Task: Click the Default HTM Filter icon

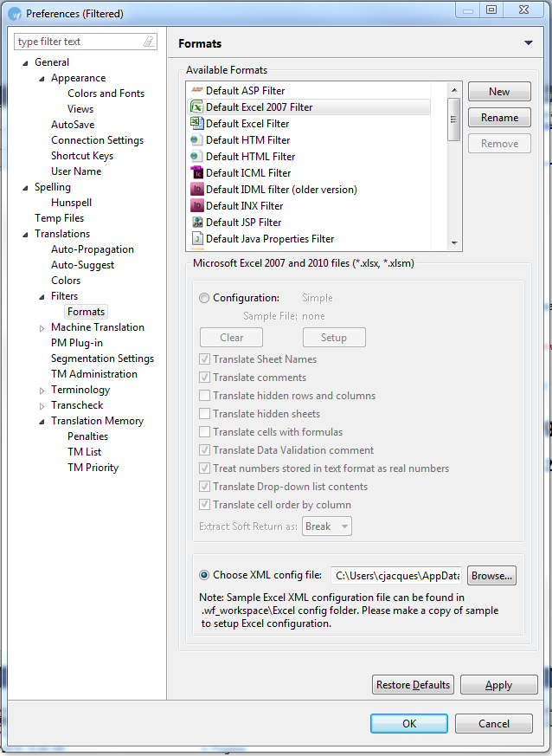Action: coord(197,140)
